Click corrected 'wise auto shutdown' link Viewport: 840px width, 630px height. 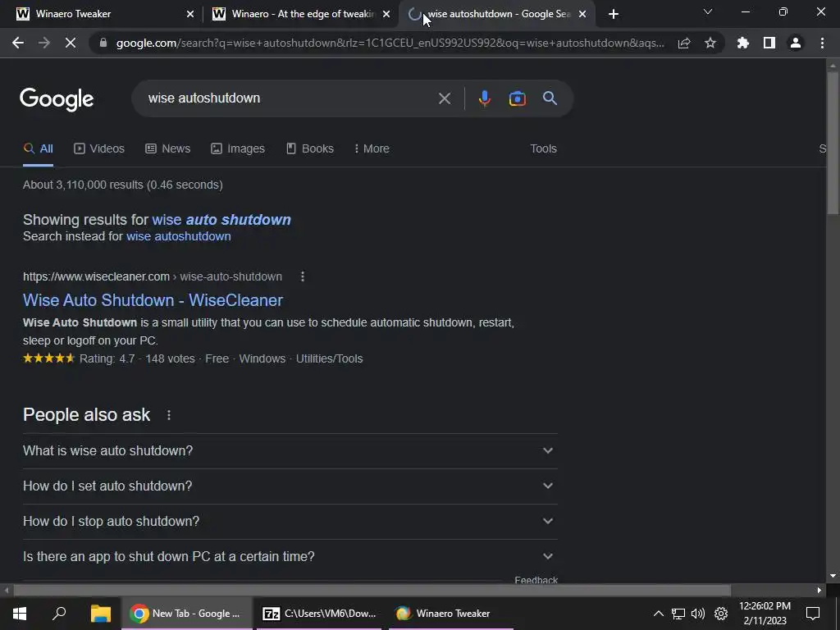click(x=221, y=220)
